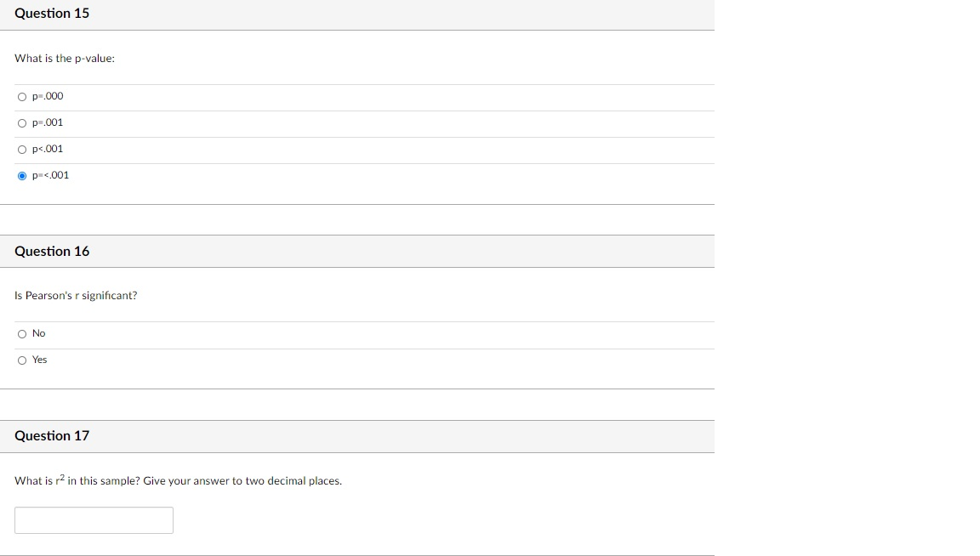Select No for Pearson's r significance

[x=22, y=333]
